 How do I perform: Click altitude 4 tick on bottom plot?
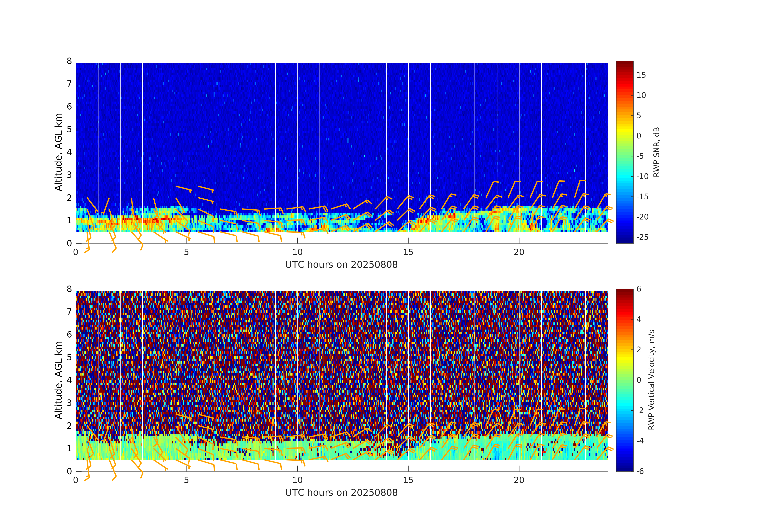click(x=69, y=380)
